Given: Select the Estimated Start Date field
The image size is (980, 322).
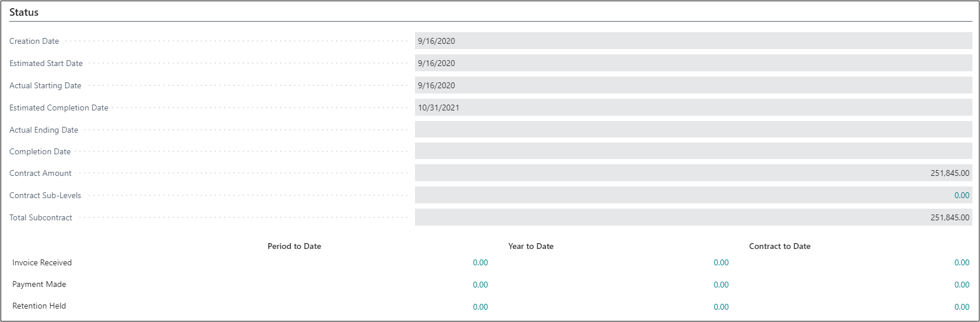Looking at the screenshot, I should tap(693, 63).
